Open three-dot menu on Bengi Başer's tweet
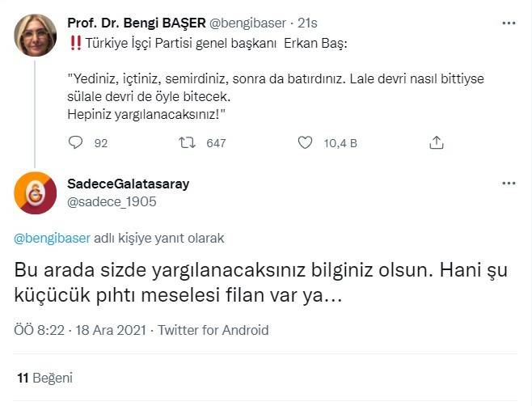This screenshot has width=532, height=406. [x=509, y=23]
